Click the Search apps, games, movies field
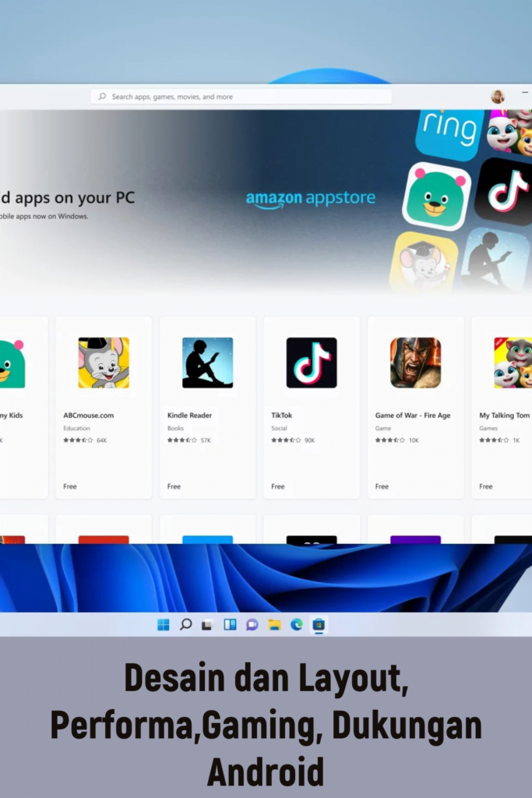 pyautogui.click(x=241, y=97)
